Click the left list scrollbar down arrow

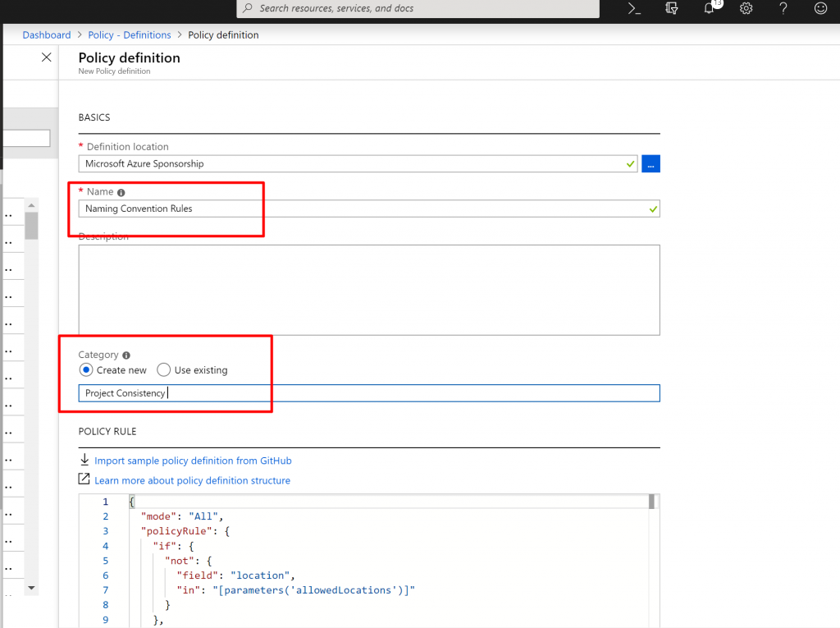pos(31,588)
